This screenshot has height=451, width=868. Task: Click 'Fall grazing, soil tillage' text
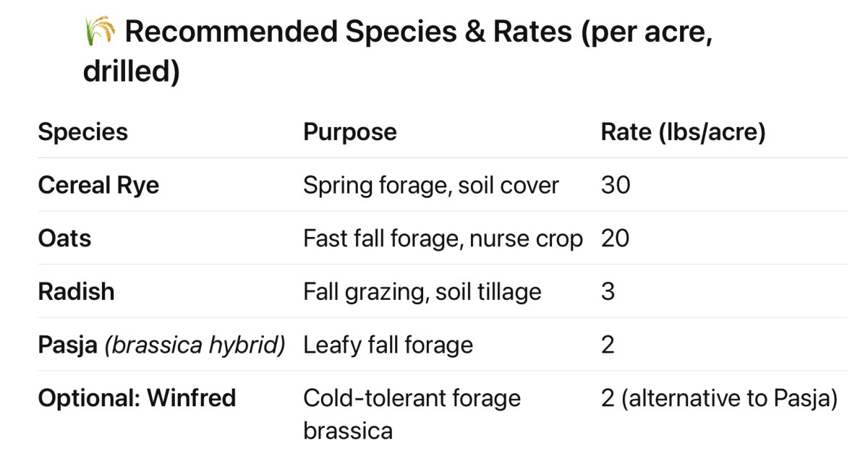(422, 291)
